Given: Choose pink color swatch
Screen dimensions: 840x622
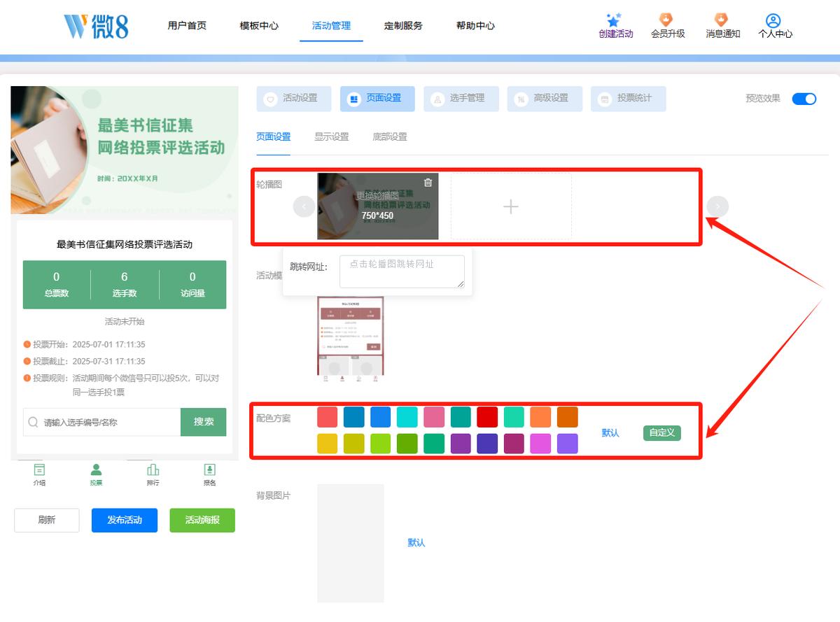Looking at the screenshot, I should point(434,417).
